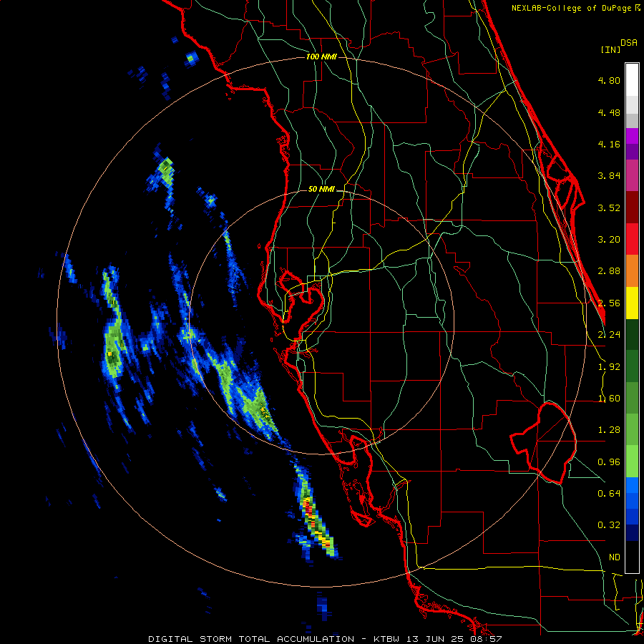The width and height of the screenshot is (644, 644).
Task: Pick the white swatch atop the legend
Action: click(x=632, y=79)
